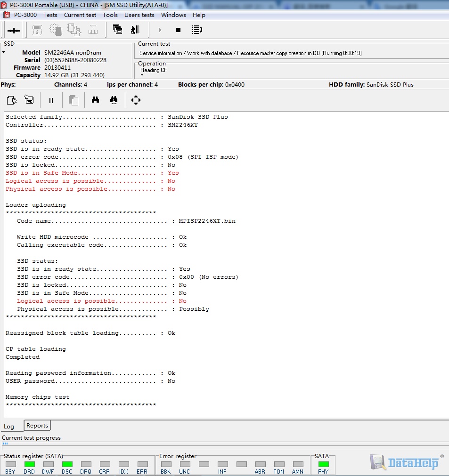
Task: Open the Tests menu
Action: 50,15
